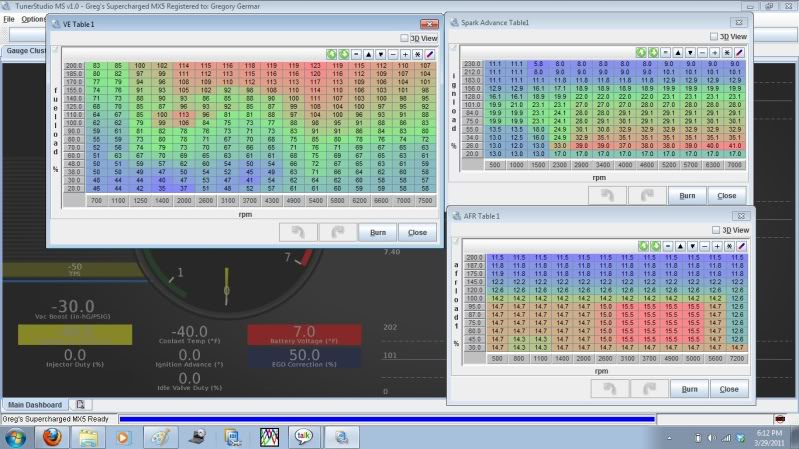Click the redo arrow button in VE Table 1
Viewport: 799px width, 449px height.
[x=337, y=232]
